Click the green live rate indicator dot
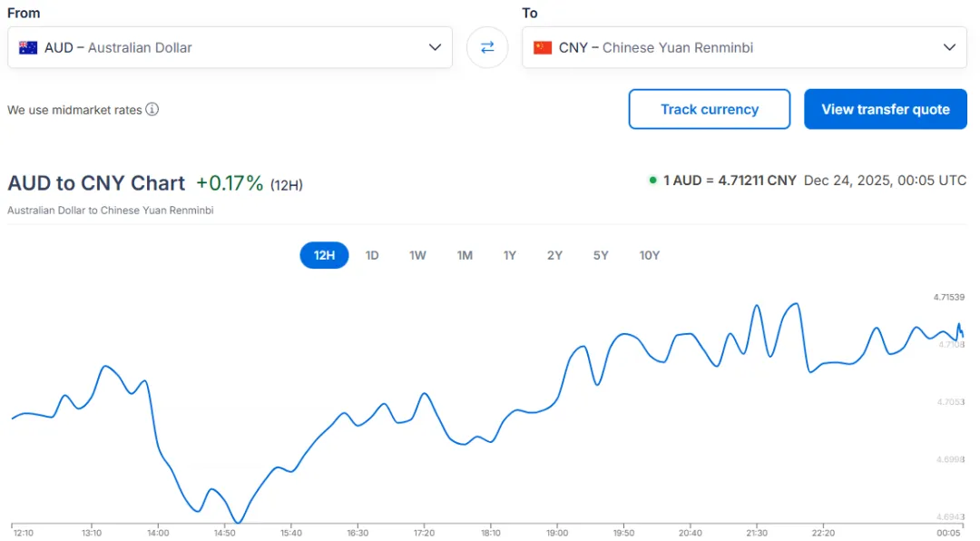 652,181
